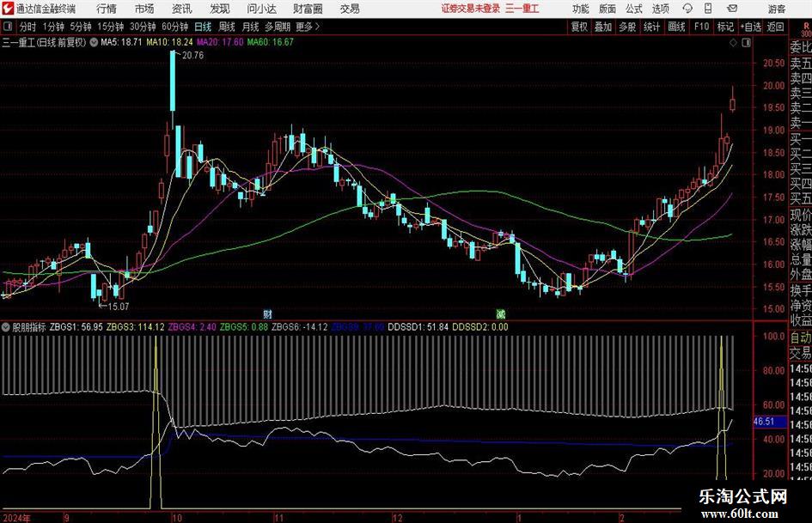Viewport: 812px width, 523px height.
Task: Open the headset customer service icon
Action: tap(687, 9)
